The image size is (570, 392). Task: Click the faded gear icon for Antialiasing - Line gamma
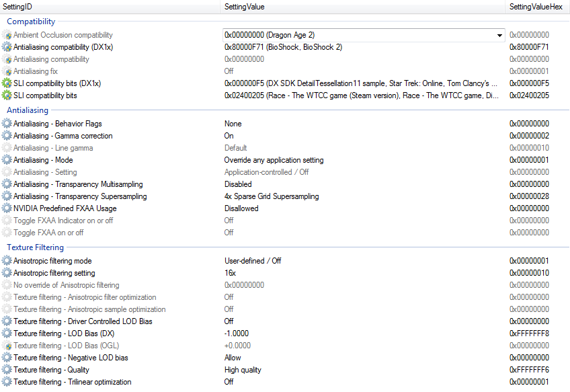pos(7,148)
